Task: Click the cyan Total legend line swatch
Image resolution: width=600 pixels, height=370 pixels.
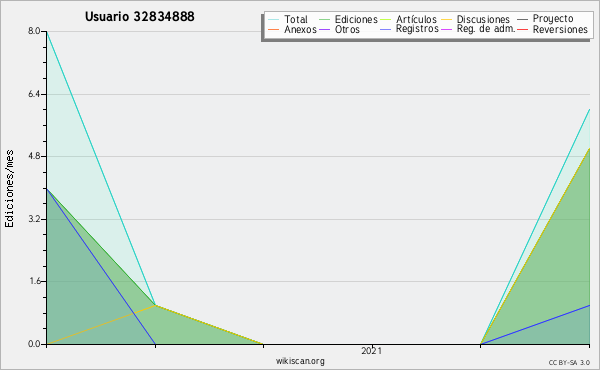Action: [x=274, y=20]
